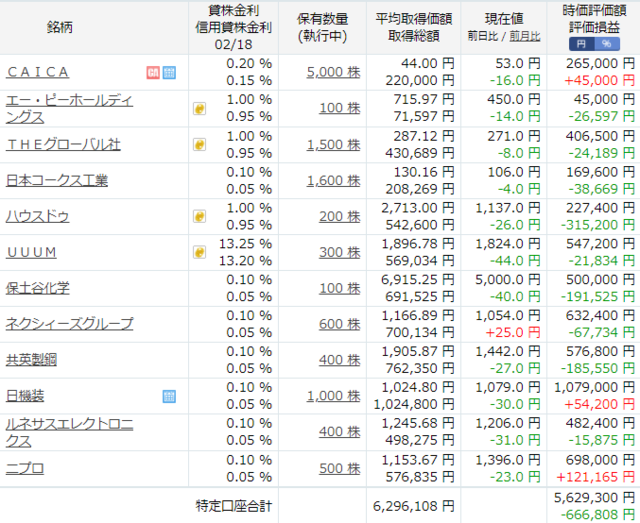Select the 13.25 % lending rate for UUUM

click(x=245, y=244)
